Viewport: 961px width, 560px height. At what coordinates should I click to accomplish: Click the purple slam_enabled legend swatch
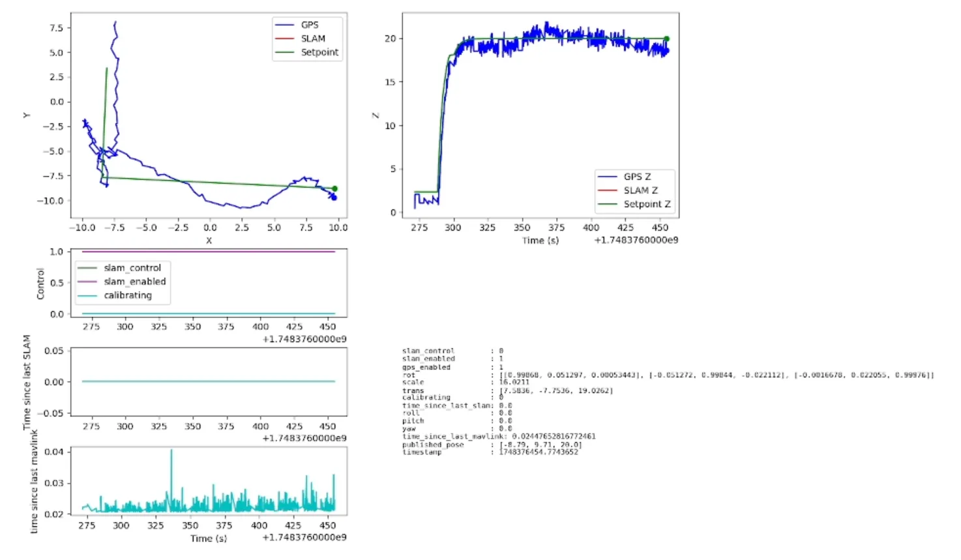click(87, 282)
